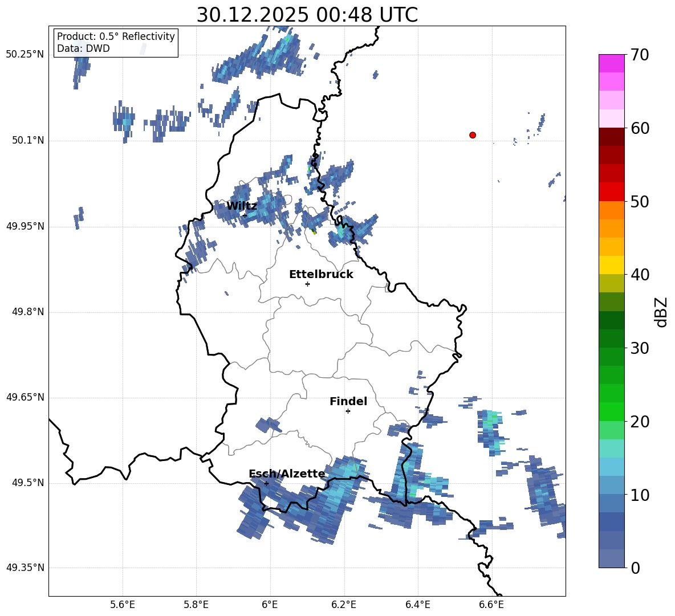675x616 pixels.
Task: Click the 70 value on the colorbar
Action: (x=640, y=55)
